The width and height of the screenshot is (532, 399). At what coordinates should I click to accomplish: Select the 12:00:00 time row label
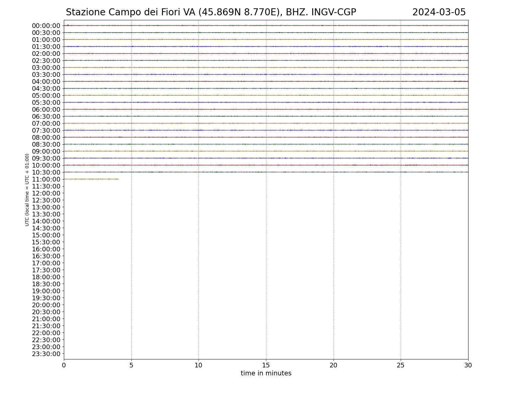click(x=46, y=193)
